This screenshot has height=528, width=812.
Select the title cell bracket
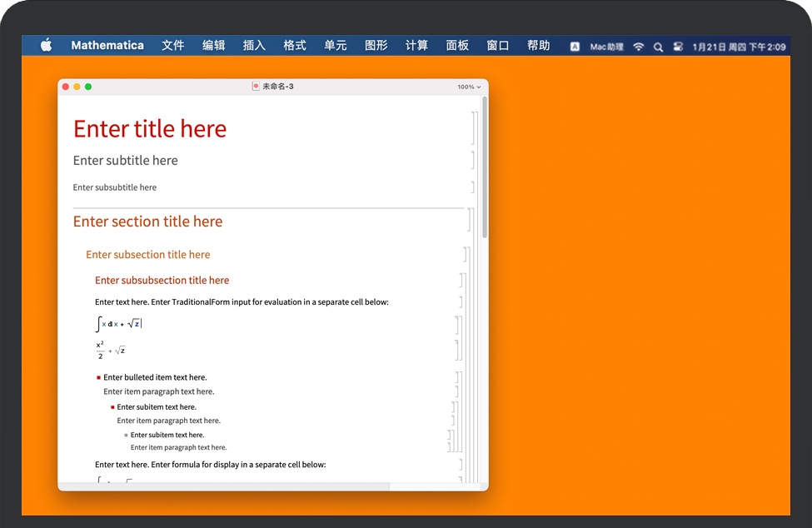click(x=472, y=128)
